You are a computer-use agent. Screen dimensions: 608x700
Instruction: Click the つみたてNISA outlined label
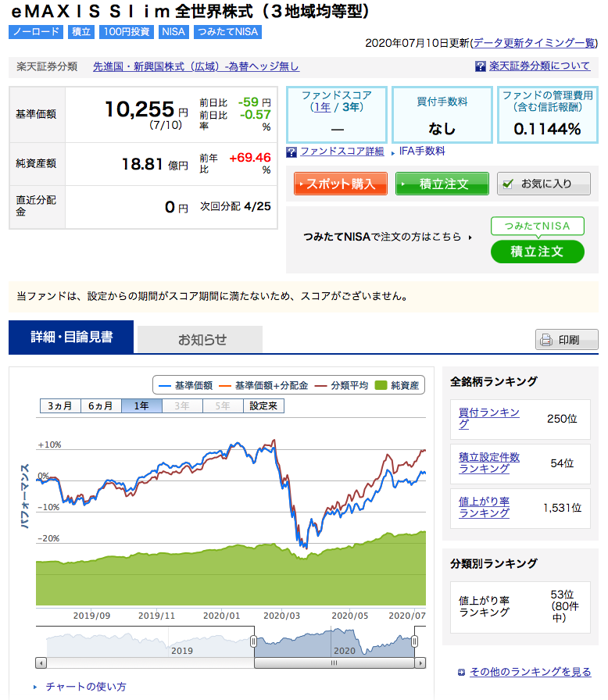pyautogui.click(x=538, y=227)
